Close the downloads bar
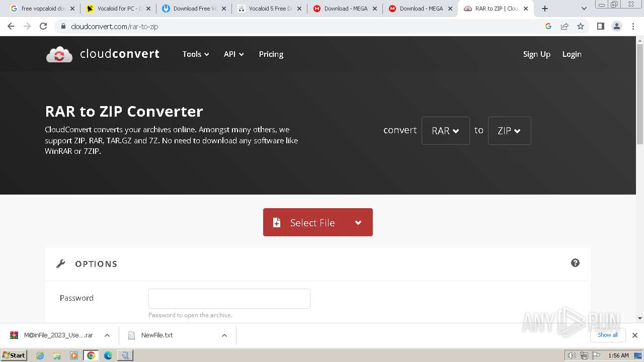The width and height of the screenshot is (644, 362). click(635, 335)
